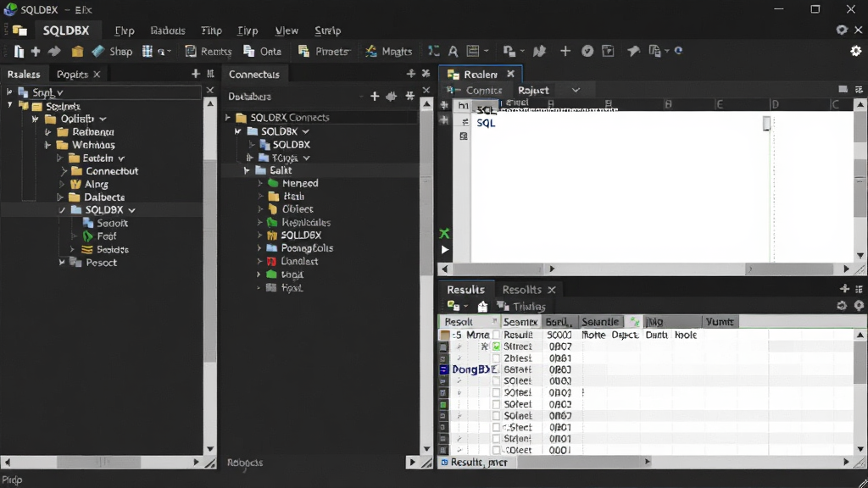The image size is (868, 488).
Task: Open the Roject dropdown arrow
Action: point(576,90)
